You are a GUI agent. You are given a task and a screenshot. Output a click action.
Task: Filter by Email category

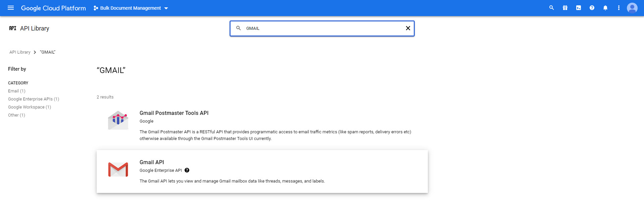(16, 91)
